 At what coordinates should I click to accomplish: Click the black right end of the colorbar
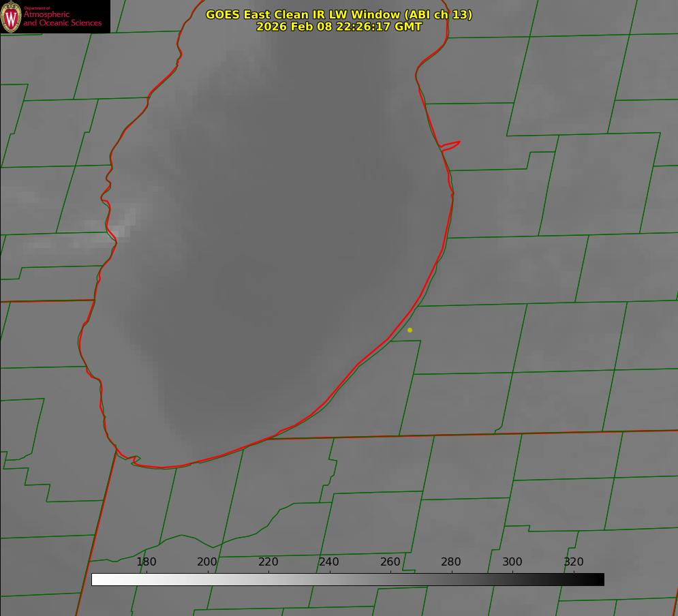coord(599,579)
